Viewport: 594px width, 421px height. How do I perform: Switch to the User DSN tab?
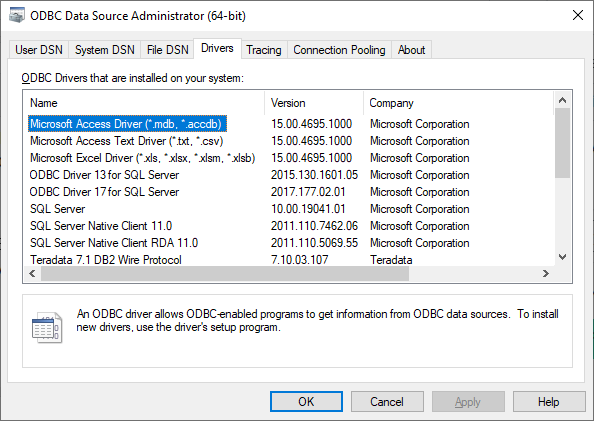pos(39,50)
